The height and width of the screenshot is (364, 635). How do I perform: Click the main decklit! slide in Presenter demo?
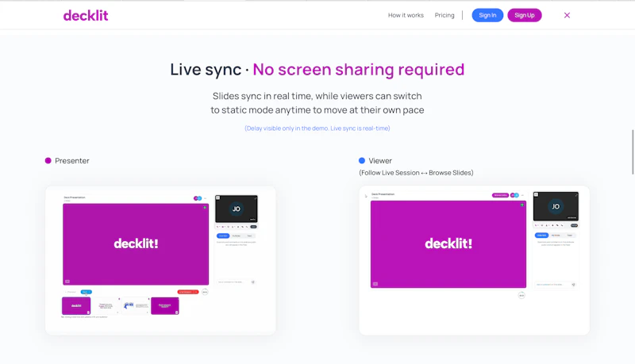[x=136, y=244]
